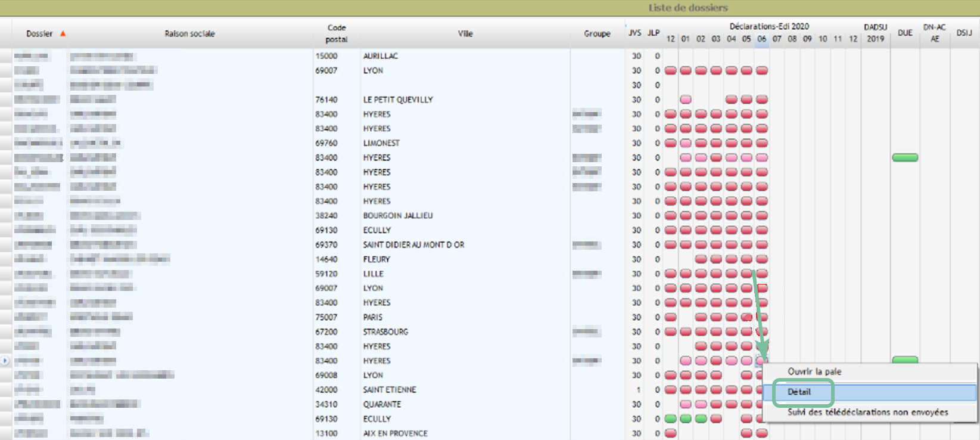This screenshot has width=980, height=440.
Task: Choose Ouvrir la paie in the context menu
Action: (x=814, y=371)
